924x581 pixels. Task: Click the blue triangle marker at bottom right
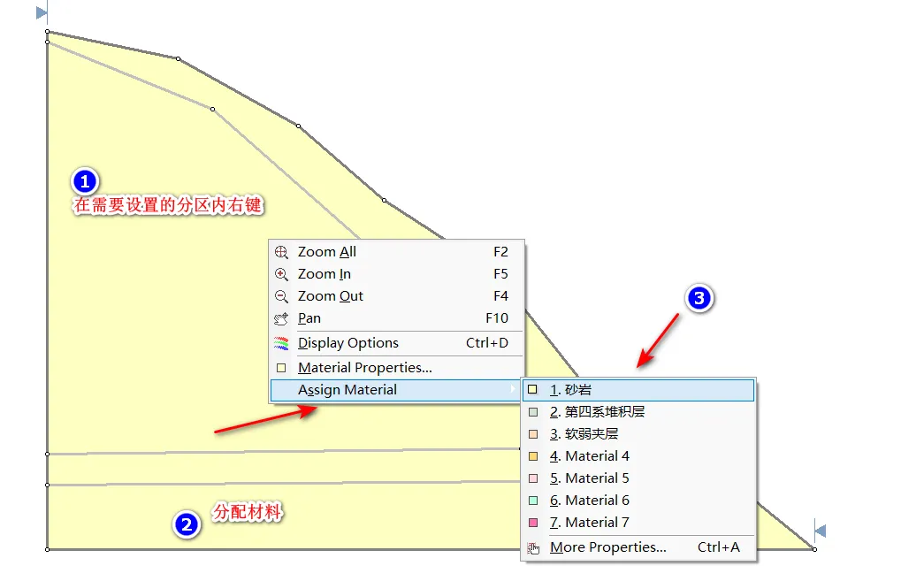pyautogui.click(x=820, y=531)
